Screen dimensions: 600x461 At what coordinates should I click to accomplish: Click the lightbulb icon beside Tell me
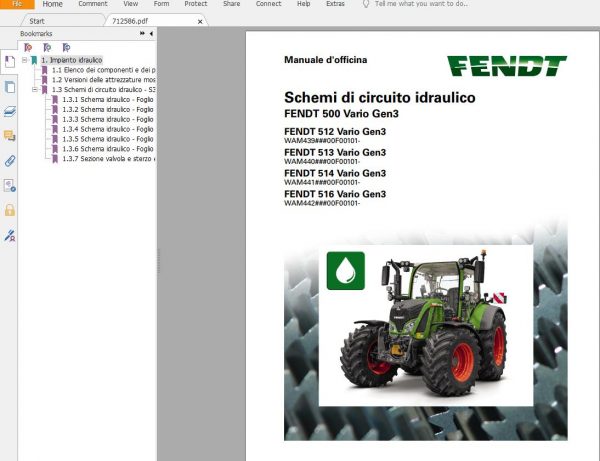(366, 4)
